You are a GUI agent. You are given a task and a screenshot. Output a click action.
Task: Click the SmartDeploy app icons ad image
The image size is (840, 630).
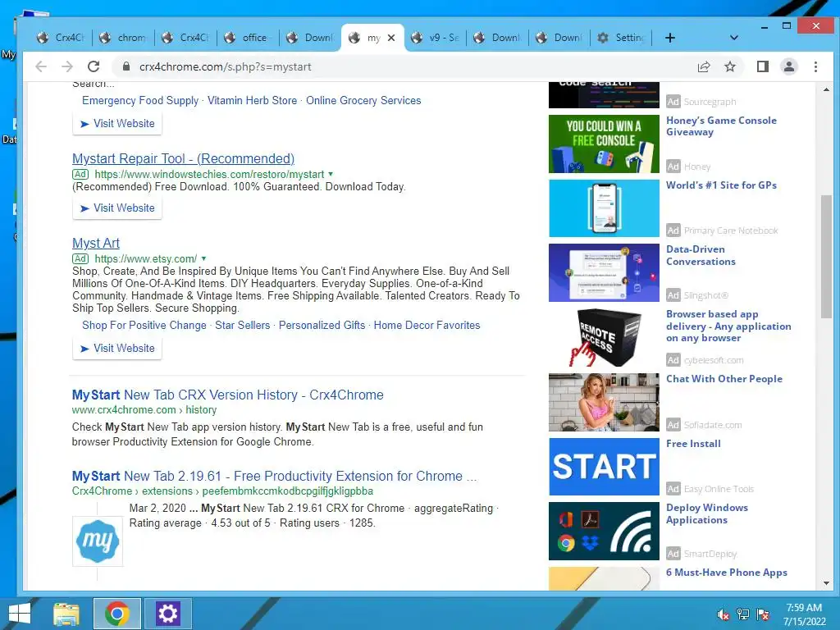coord(604,531)
